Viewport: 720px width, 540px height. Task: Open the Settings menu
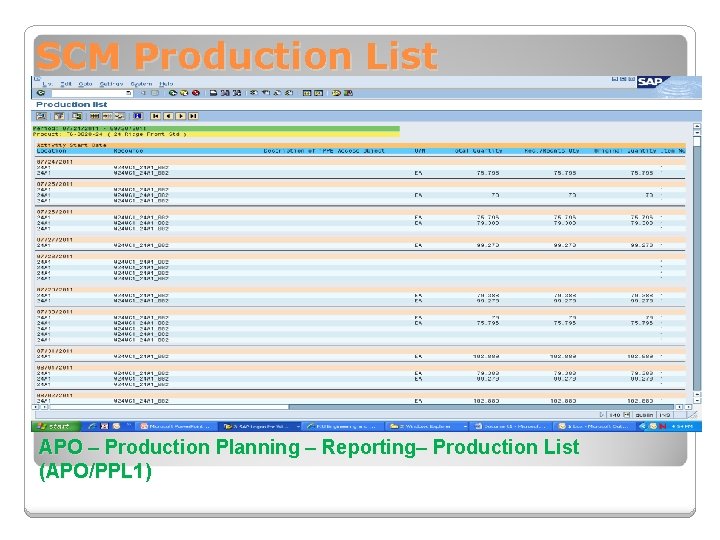click(111, 84)
